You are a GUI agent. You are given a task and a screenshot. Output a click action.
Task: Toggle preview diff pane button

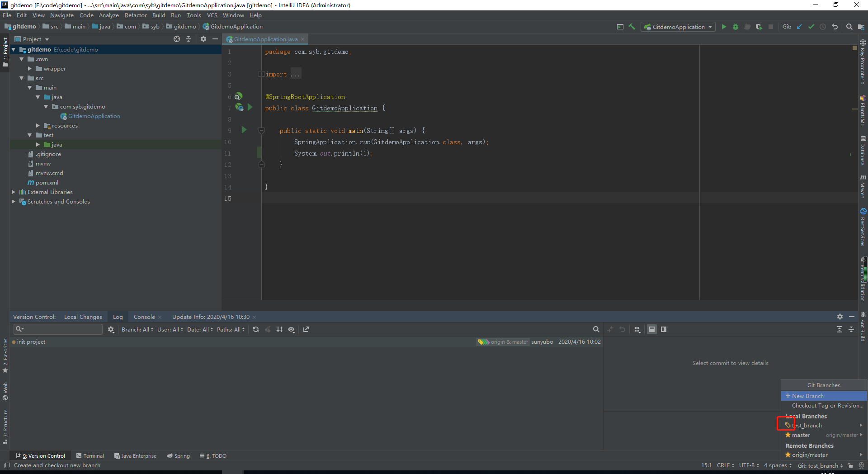pyautogui.click(x=664, y=329)
